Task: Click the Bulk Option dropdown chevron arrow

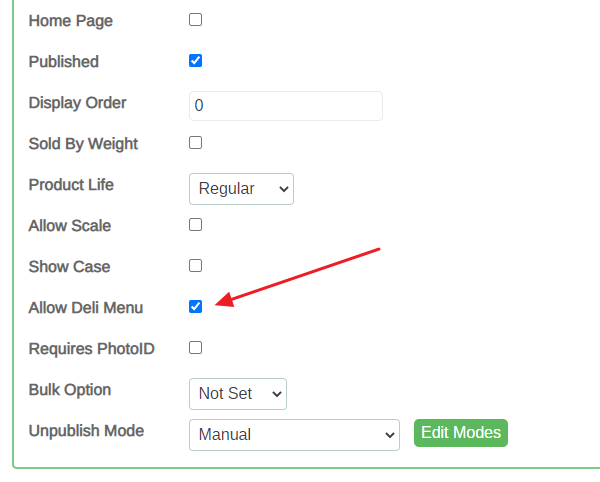Action: [277, 394]
